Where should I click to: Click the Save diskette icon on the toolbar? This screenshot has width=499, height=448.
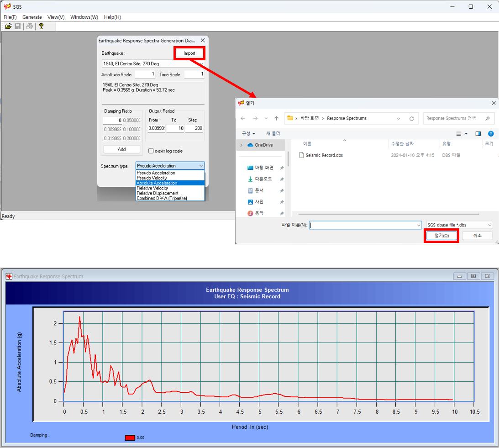(x=18, y=26)
